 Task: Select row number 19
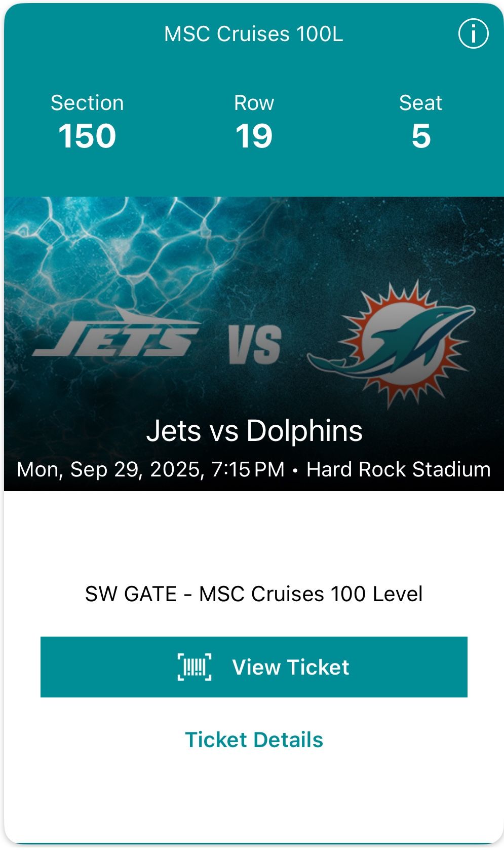(254, 136)
